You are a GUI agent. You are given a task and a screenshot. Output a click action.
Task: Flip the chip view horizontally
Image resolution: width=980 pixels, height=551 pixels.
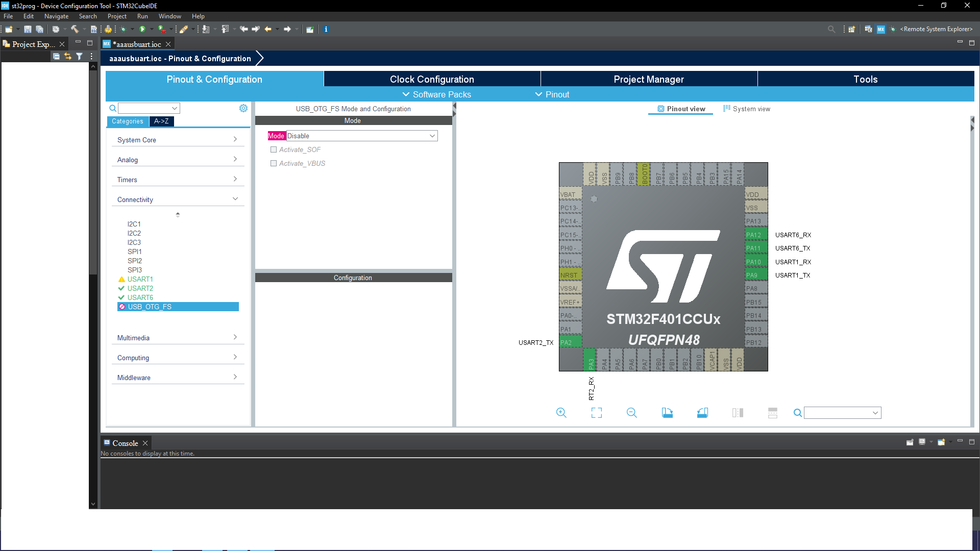738,413
